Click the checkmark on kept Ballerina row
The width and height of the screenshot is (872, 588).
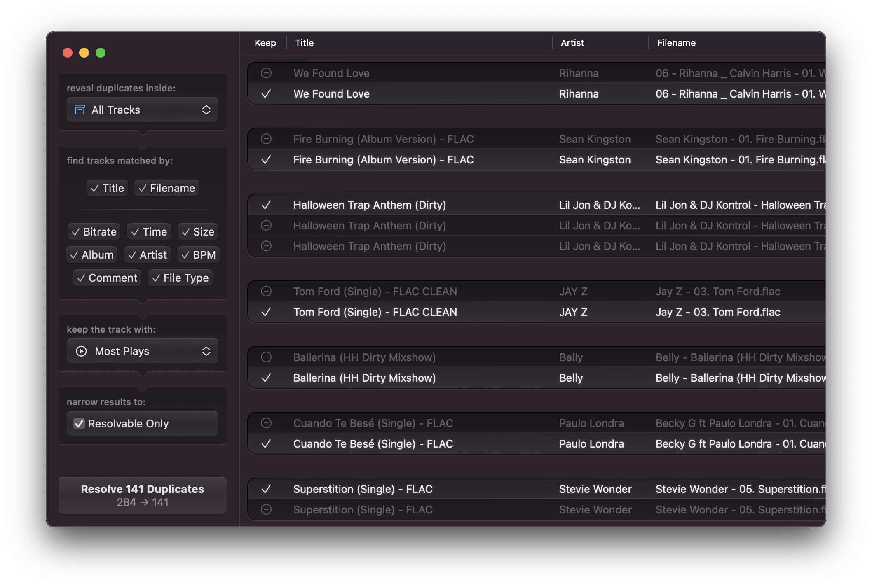tap(266, 378)
